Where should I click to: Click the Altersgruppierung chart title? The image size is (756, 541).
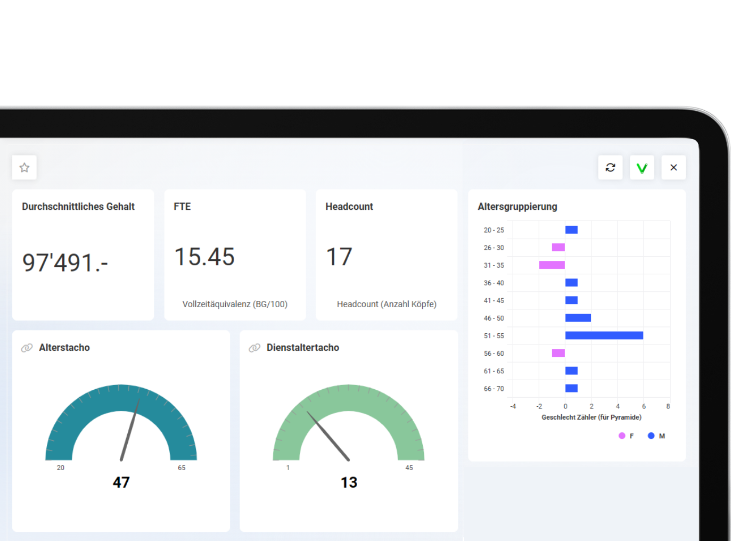point(517,207)
